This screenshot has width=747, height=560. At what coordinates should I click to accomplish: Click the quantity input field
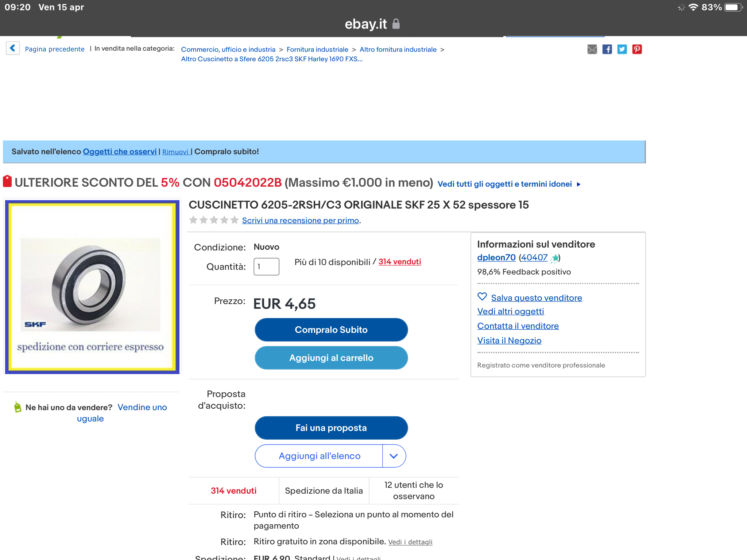(x=266, y=267)
